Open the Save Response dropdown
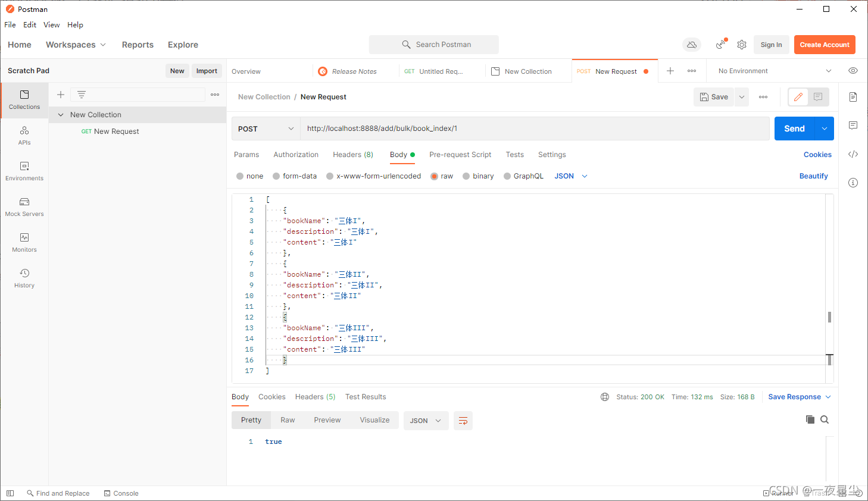The image size is (868, 501). (800, 397)
